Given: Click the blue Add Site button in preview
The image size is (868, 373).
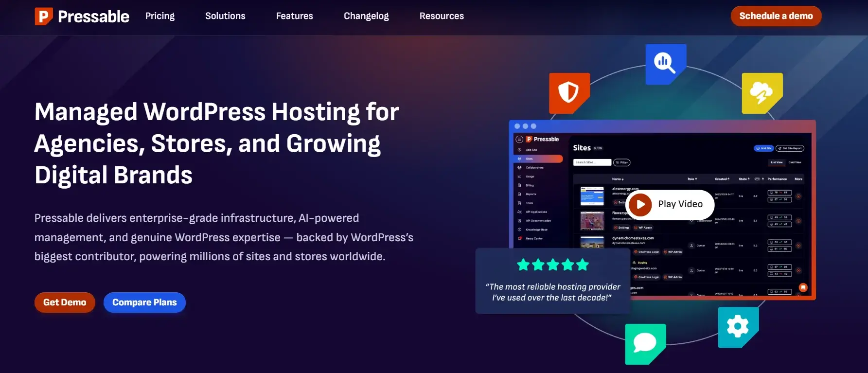Looking at the screenshot, I should click(763, 148).
